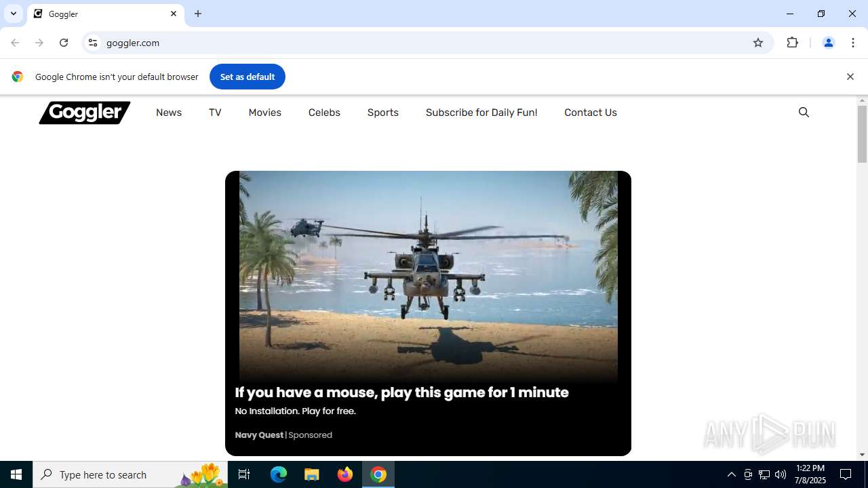Close the Goggler browser tab
868x488 pixels.
(x=174, y=14)
